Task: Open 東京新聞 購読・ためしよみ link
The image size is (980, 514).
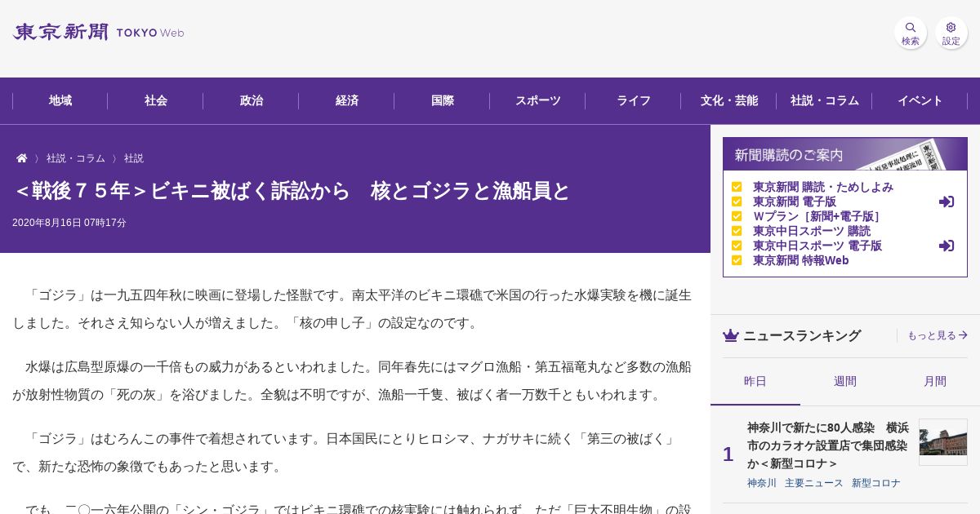Action: (x=823, y=187)
